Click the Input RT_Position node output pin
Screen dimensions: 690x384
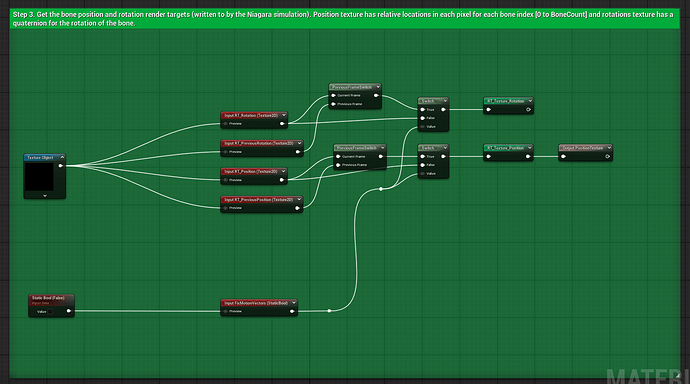click(x=282, y=180)
